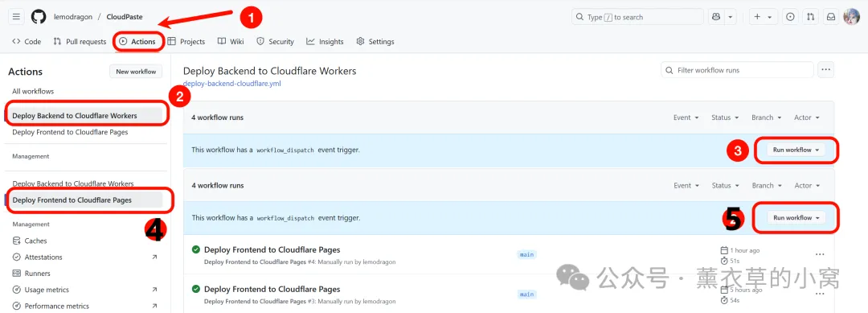Click the plus create-new icon
Screen dimensions: 868x313
(x=757, y=17)
